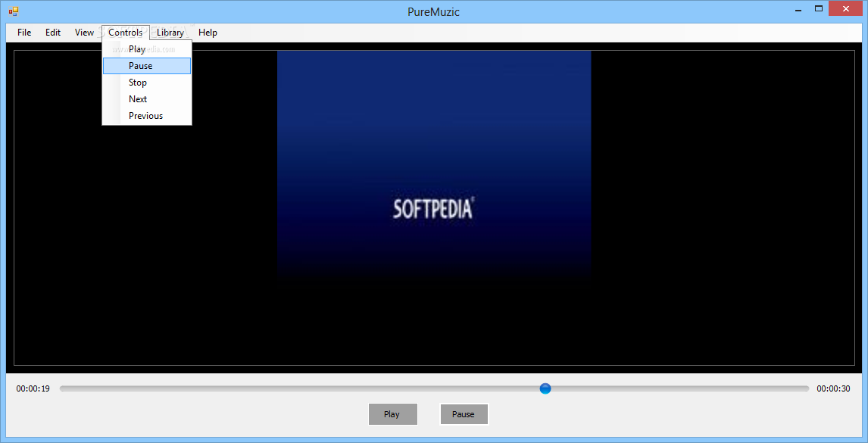868x443 pixels.
Task: Click the Pause button below the seek bar
Action: click(464, 414)
